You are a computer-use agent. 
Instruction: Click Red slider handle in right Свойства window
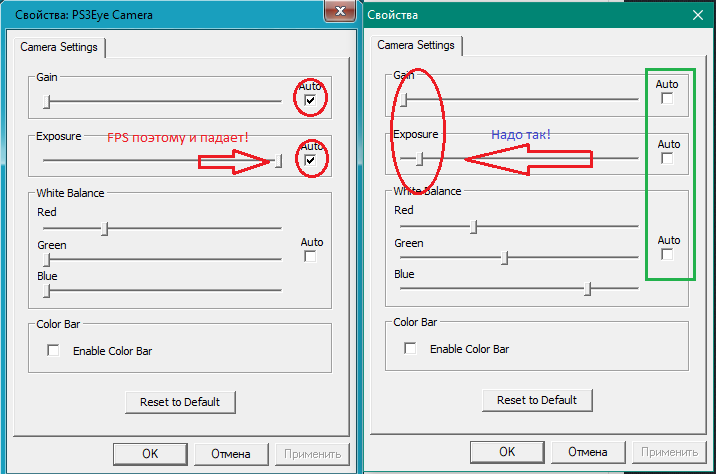(x=474, y=226)
